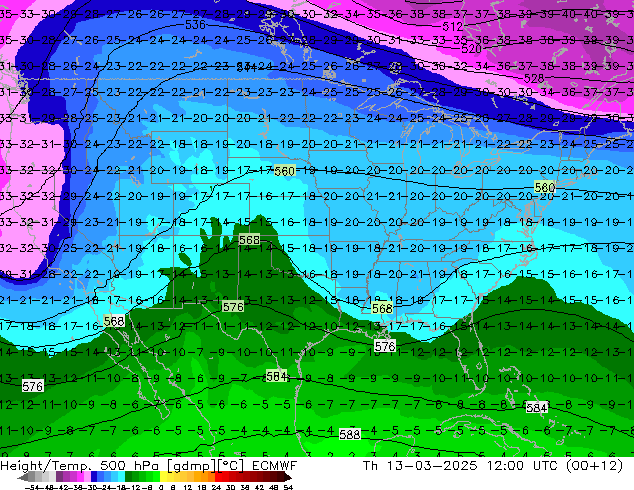
Task: Click the '-54' value under the color scale
Action: [x=32, y=487]
